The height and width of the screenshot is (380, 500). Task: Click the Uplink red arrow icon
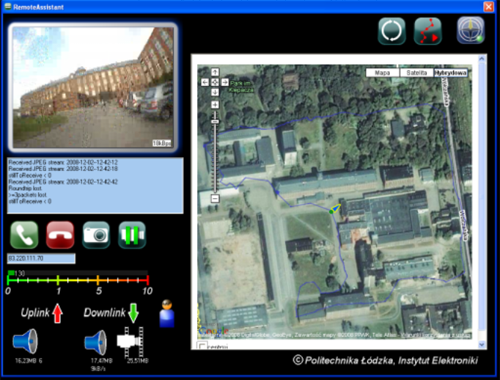[58, 313]
